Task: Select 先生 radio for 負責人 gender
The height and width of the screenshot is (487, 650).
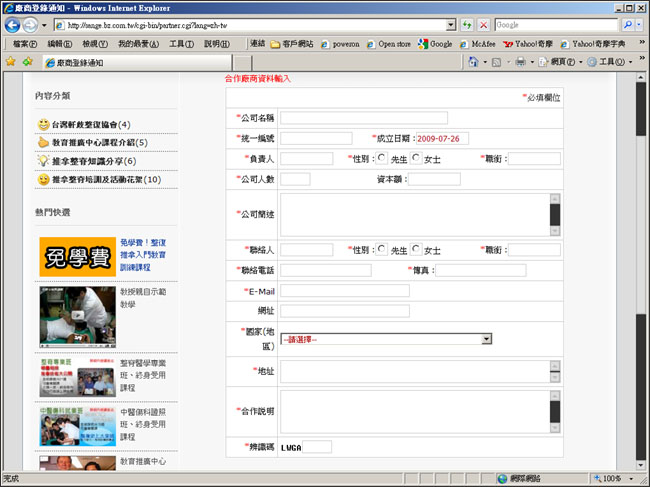Action: pyautogui.click(x=381, y=158)
